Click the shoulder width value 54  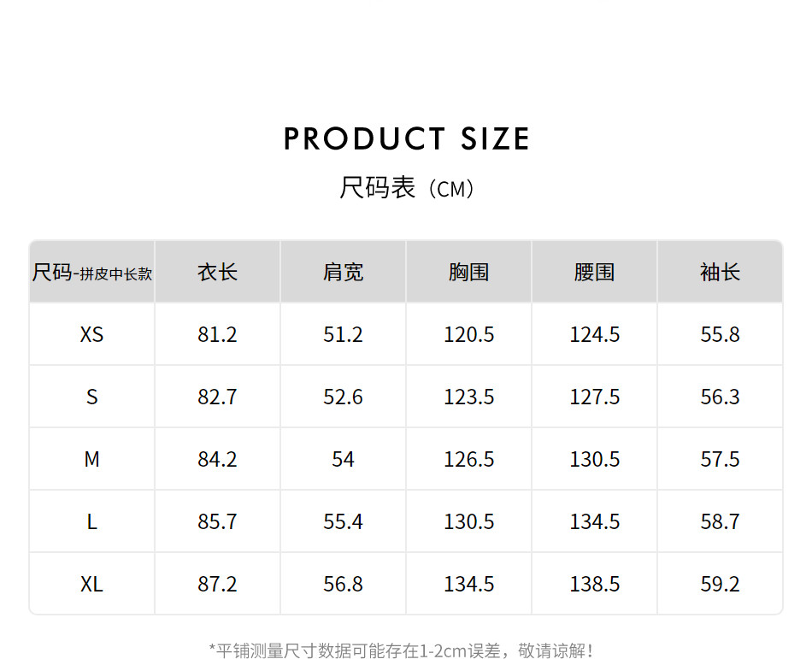pos(343,459)
